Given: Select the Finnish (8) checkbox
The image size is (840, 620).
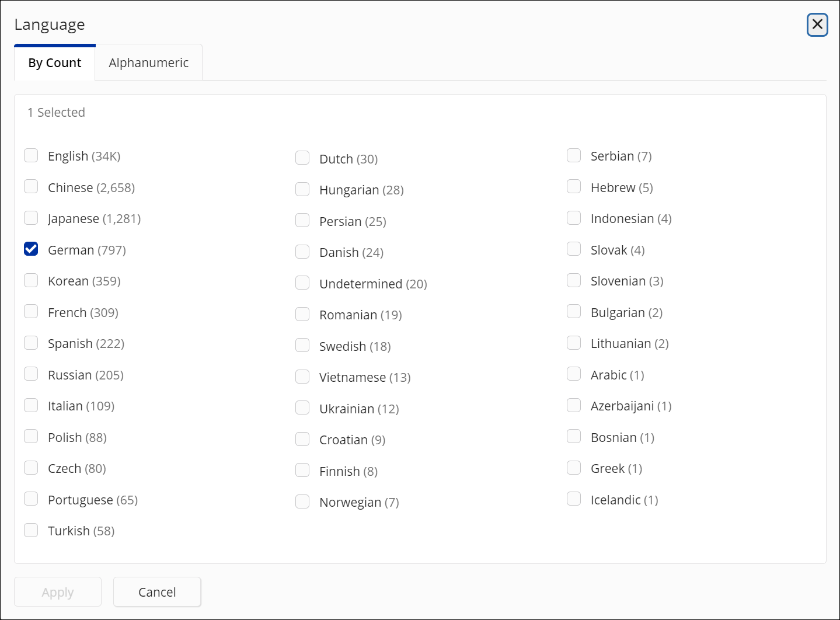Looking at the screenshot, I should [302, 471].
